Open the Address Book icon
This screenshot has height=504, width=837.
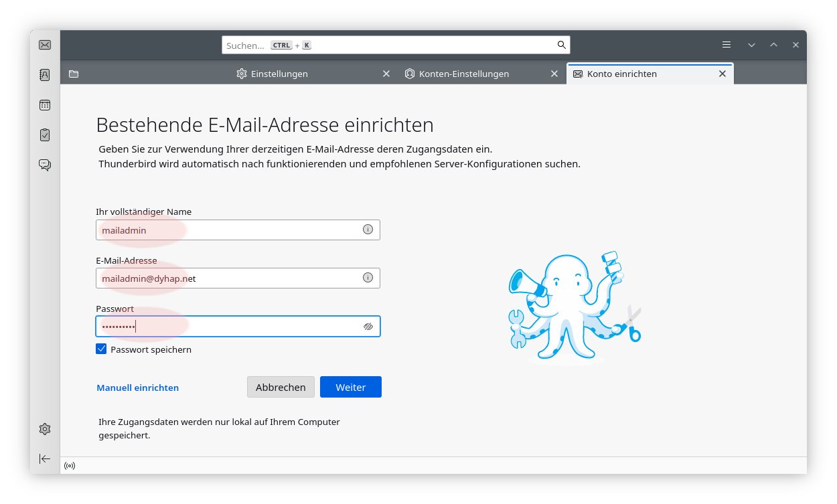click(45, 75)
